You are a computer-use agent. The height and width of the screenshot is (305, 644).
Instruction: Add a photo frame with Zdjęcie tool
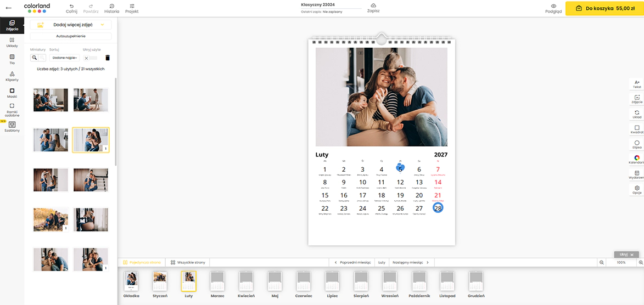[x=637, y=99]
